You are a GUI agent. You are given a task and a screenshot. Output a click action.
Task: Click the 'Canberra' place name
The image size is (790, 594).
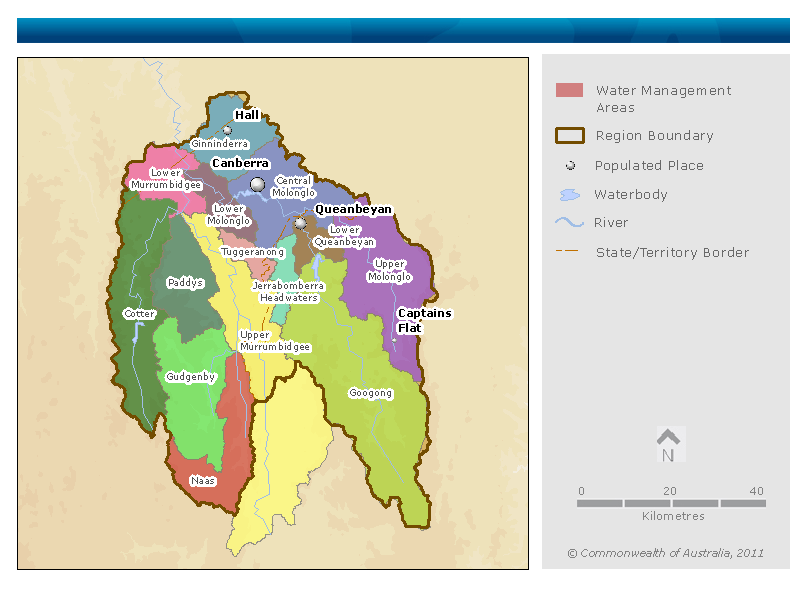point(240,163)
